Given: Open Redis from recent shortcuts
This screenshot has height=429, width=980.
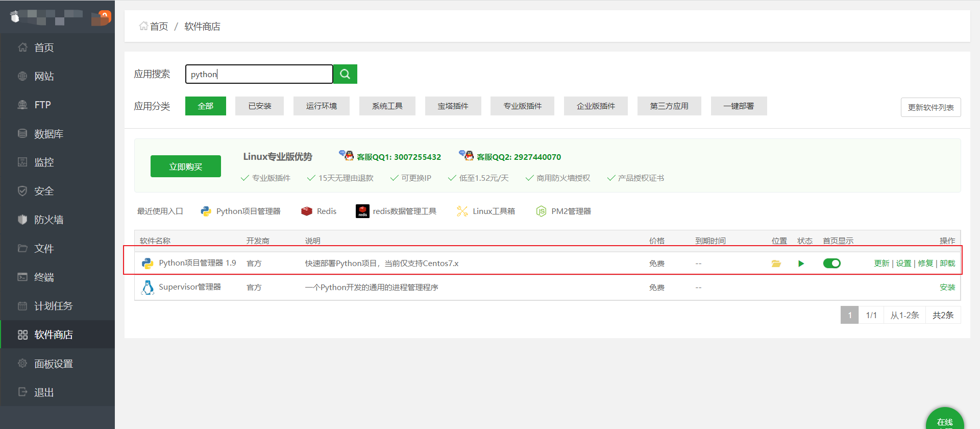Looking at the screenshot, I should point(319,211).
